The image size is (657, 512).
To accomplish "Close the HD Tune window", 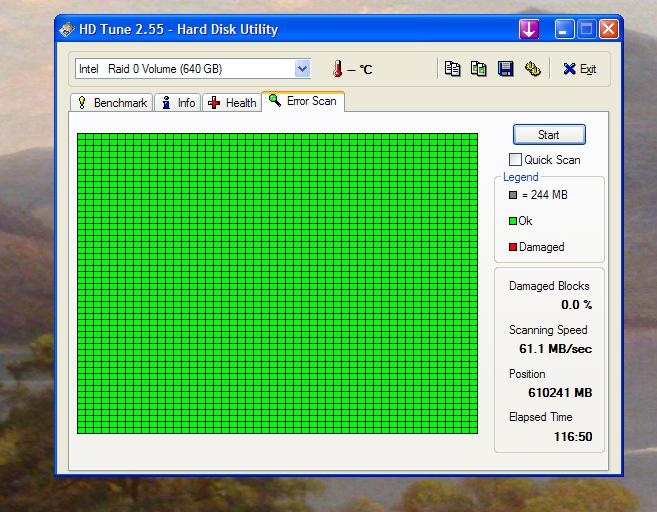I will [x=608, y=29].
